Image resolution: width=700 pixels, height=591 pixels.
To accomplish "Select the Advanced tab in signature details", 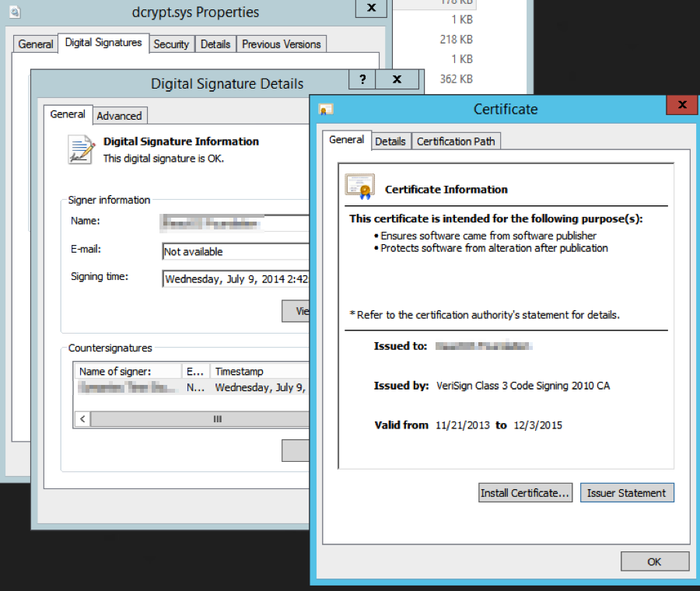I will [x=119, y=116].
